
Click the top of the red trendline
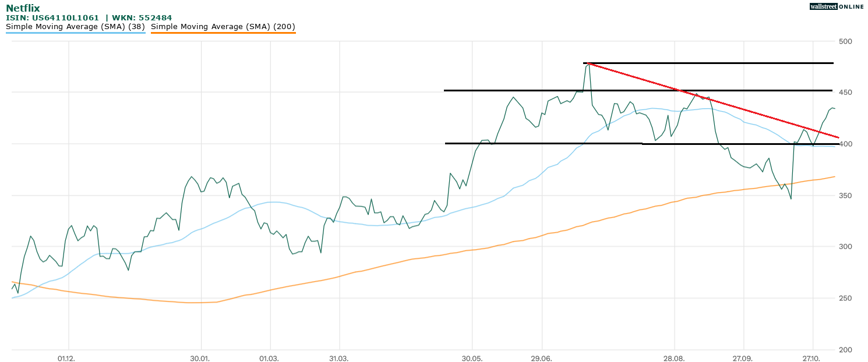tap(588, 63)
